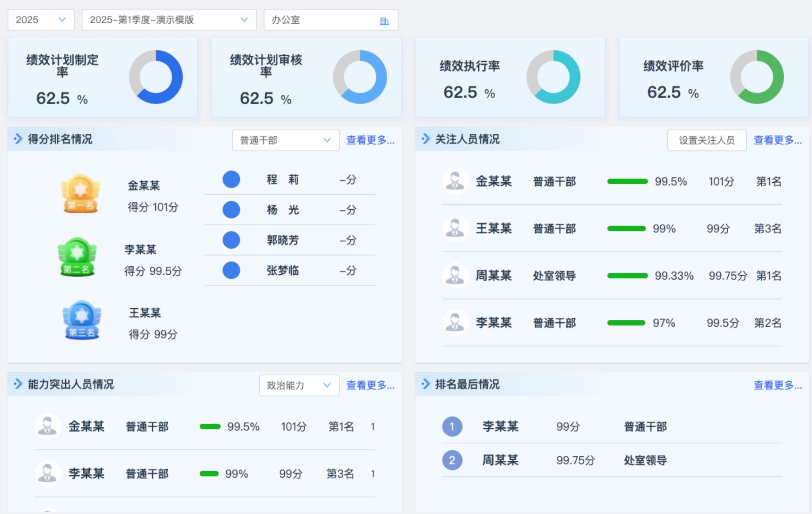Click 李某某 97% progress bar
The image size is (812, 514).
pyautogui.click(x=626, y=323)
